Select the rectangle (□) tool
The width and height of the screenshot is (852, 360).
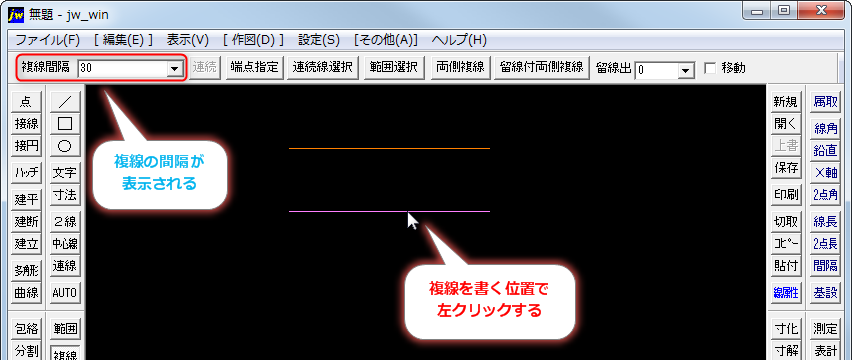tap(65, 124)
